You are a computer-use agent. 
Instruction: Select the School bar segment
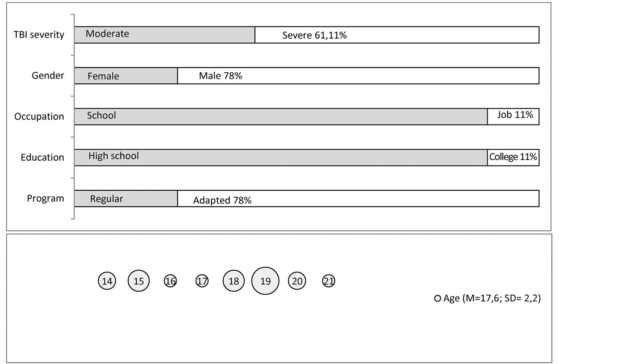pyautogui.click(x=281, y=116)
